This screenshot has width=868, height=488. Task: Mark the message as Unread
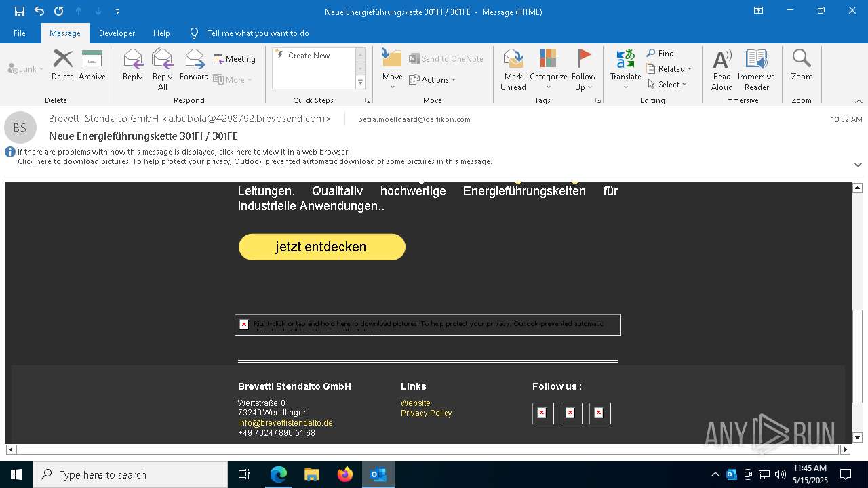point(513,69)
